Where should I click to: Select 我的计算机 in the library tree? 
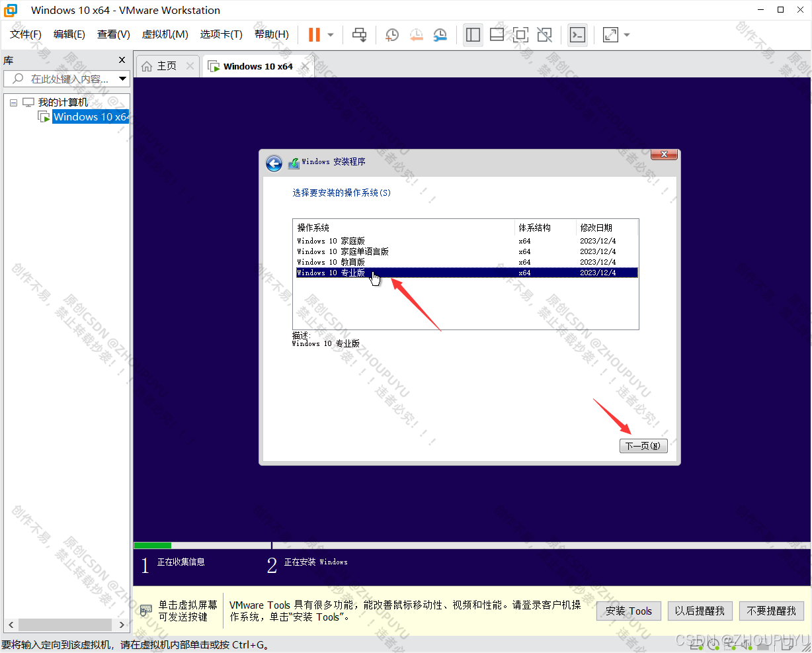coord(63,103)
